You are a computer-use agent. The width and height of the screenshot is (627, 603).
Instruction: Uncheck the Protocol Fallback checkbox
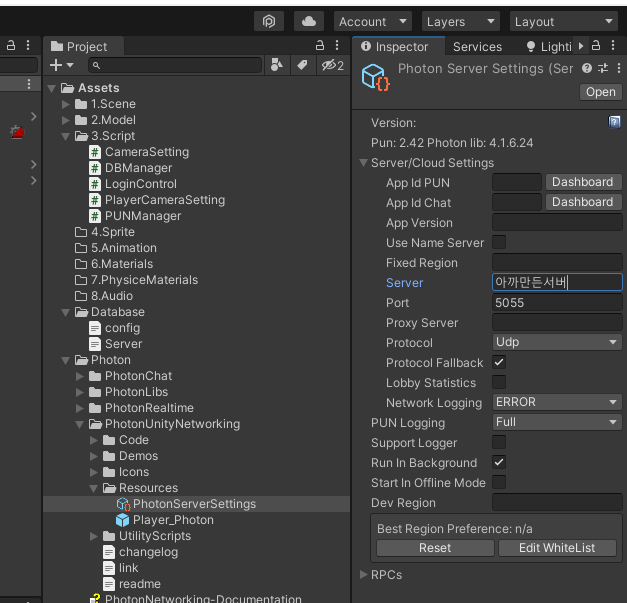499,362
